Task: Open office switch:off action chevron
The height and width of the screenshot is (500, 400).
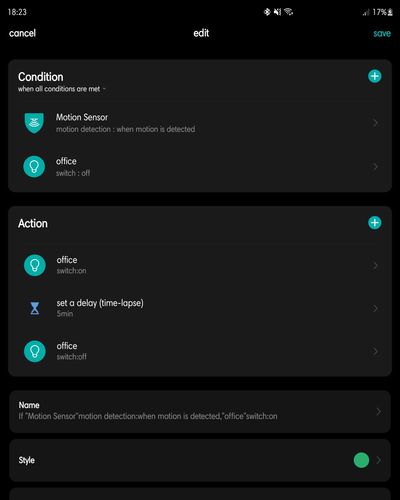Action: [x=376, y=351]
